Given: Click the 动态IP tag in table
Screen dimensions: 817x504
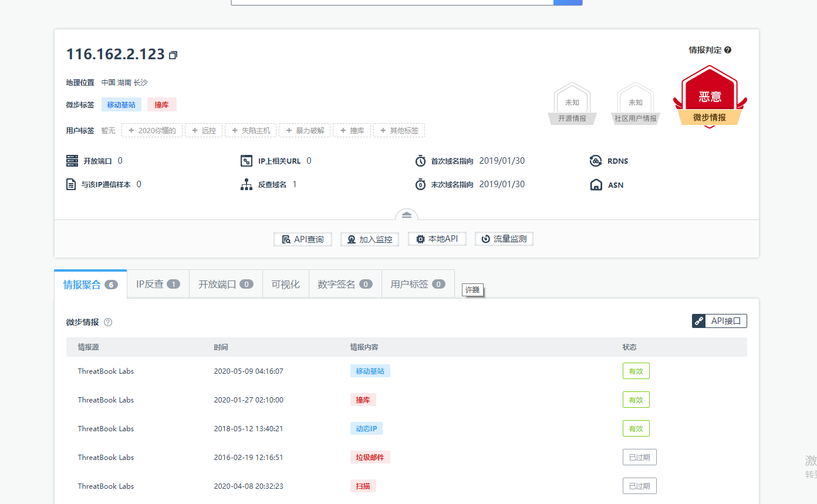Looking at the screenshot, I should 366,428.
